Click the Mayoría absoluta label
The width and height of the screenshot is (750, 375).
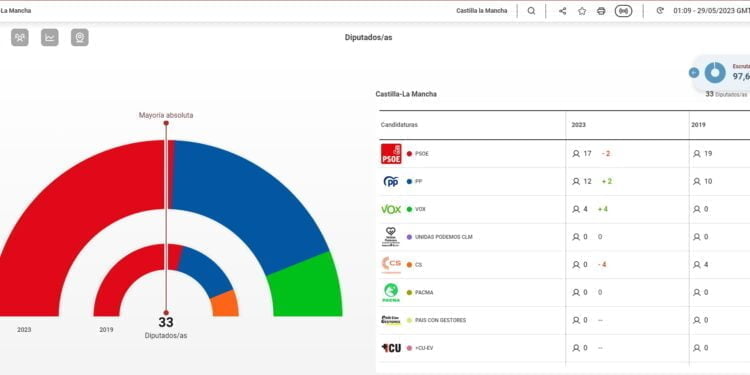(166, 115)
